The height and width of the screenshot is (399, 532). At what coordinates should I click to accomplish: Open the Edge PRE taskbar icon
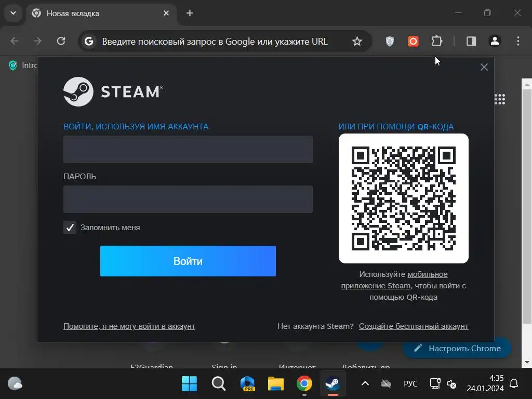point(247,384)
